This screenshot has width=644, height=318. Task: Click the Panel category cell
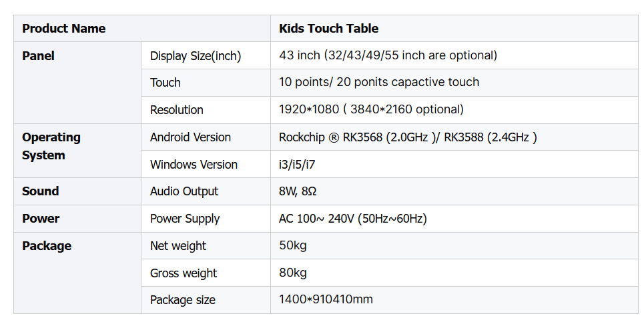click(77, 83)
